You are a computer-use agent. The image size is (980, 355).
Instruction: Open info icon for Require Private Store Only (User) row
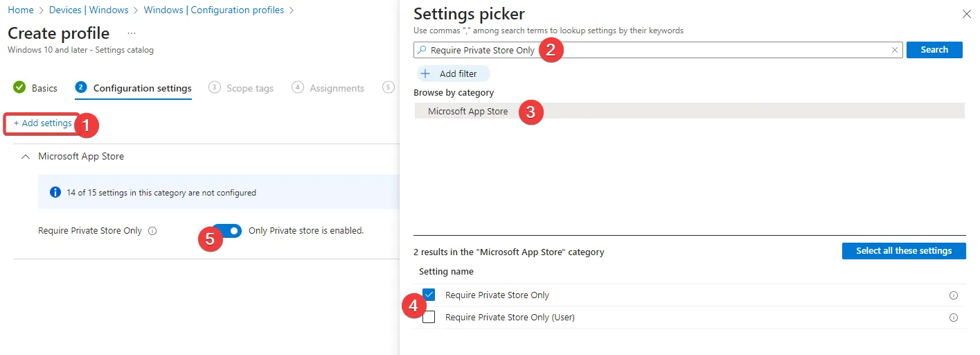pyautogui.click(x=954, y=318)
